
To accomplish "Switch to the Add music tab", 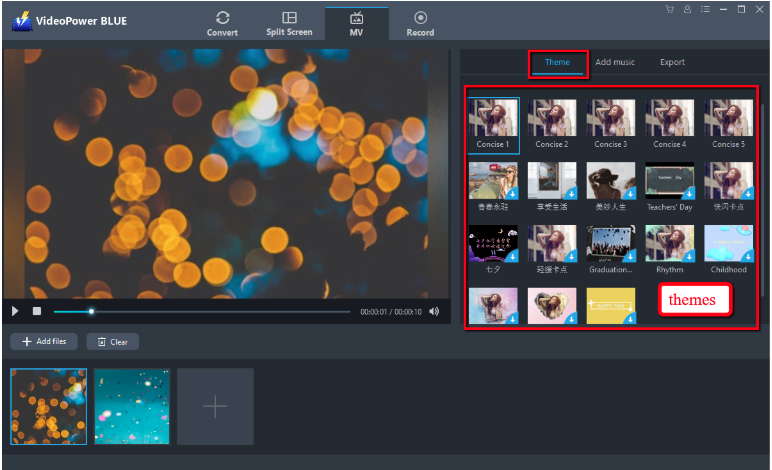I will click(615, 62).
